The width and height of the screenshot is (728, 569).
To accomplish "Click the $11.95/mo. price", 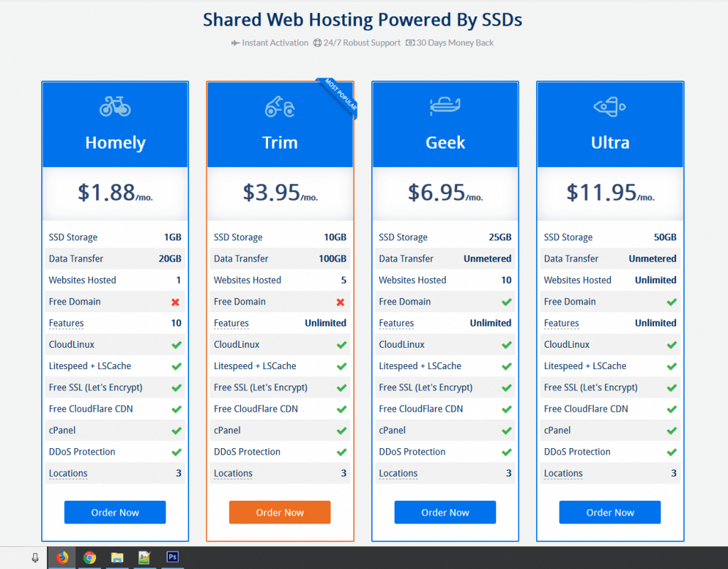I will (610, 192).
